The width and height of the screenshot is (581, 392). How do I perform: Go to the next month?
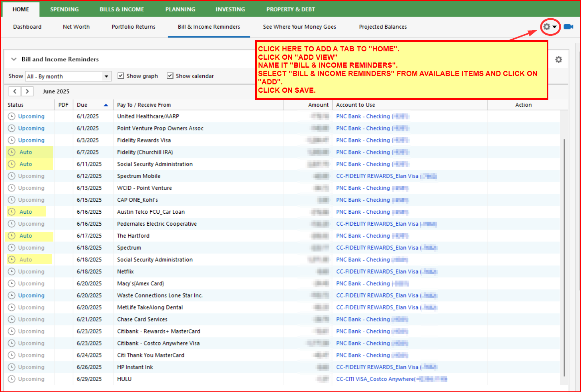click(x=27, y=91)
